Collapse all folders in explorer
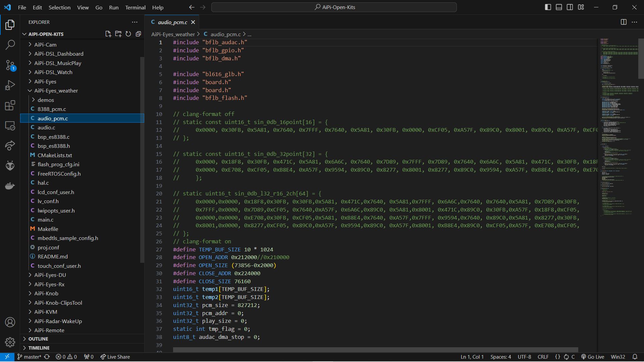The width and height of the screenshot is (644, 362). (x=138, y=34)
